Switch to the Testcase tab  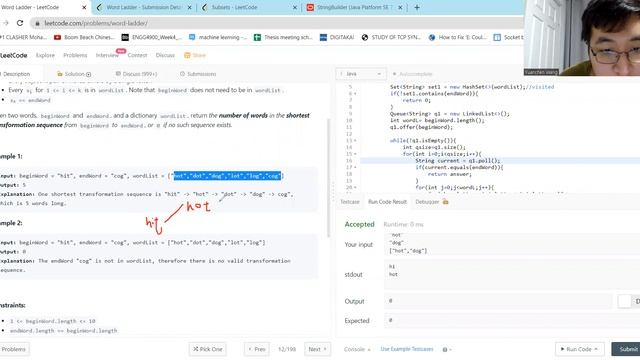tap(350, 202)
